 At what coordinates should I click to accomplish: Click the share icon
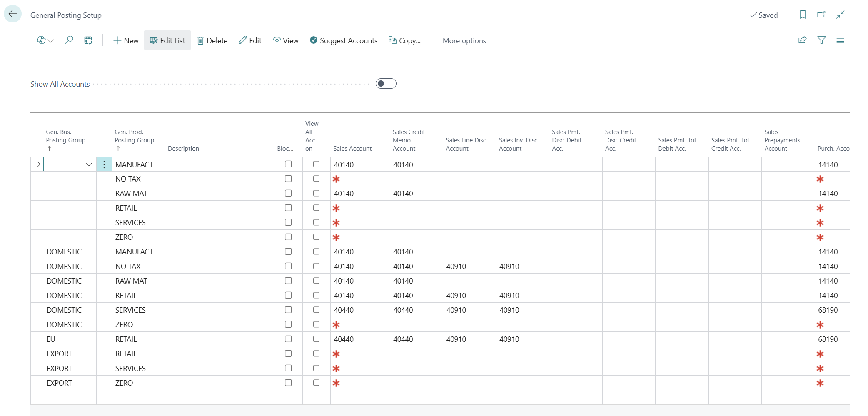tap(802, 40)
